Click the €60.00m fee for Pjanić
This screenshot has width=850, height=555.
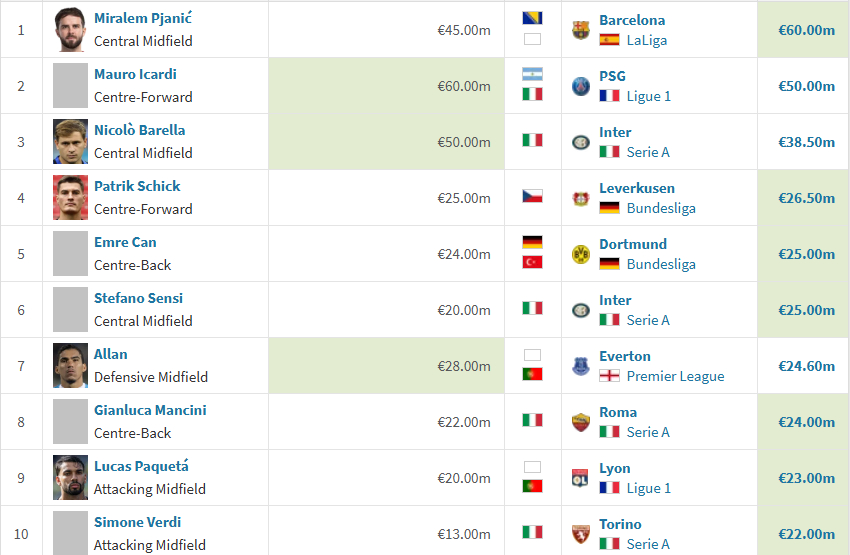pos(807,30)
